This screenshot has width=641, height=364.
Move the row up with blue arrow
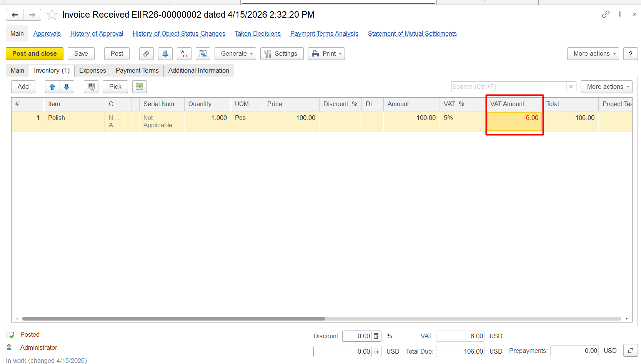(x=52, y=87)
